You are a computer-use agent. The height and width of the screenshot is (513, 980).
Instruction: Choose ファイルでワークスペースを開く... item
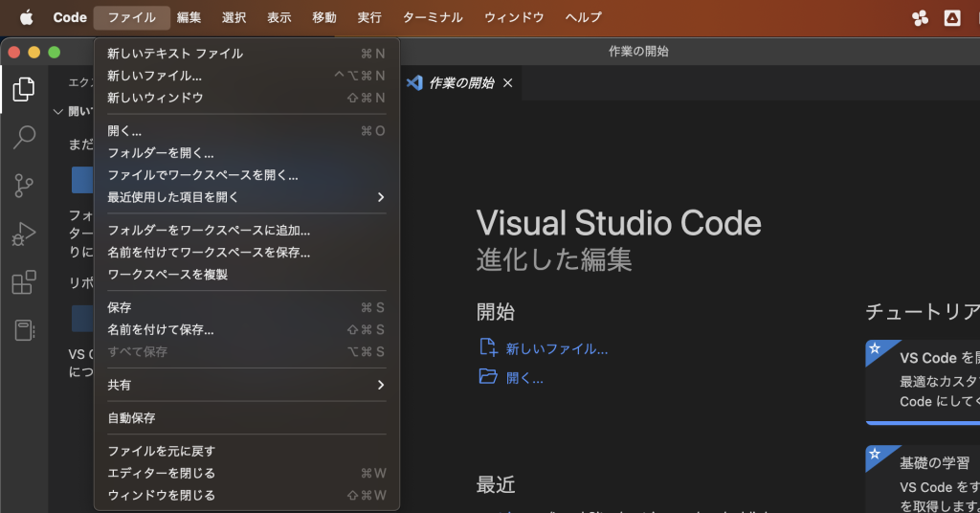click(246, 175)
